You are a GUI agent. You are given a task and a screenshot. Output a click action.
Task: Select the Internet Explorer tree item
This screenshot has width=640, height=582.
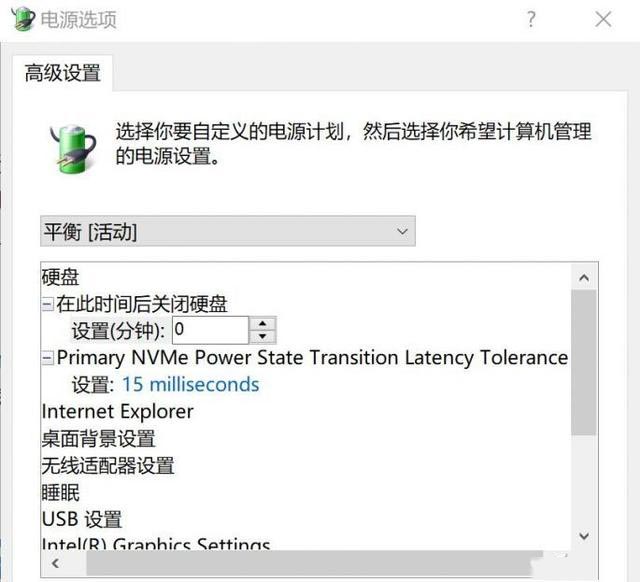118,411
